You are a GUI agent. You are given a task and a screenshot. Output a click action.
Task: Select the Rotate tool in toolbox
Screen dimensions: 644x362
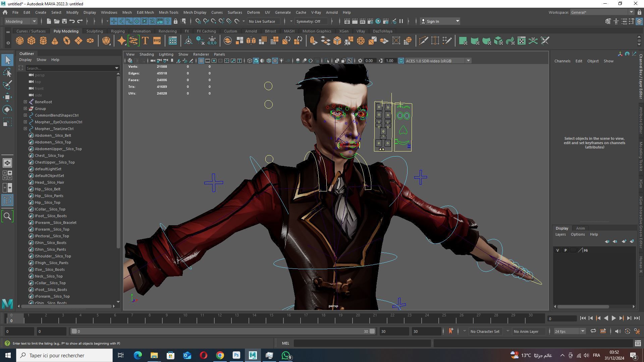(7, 110)
